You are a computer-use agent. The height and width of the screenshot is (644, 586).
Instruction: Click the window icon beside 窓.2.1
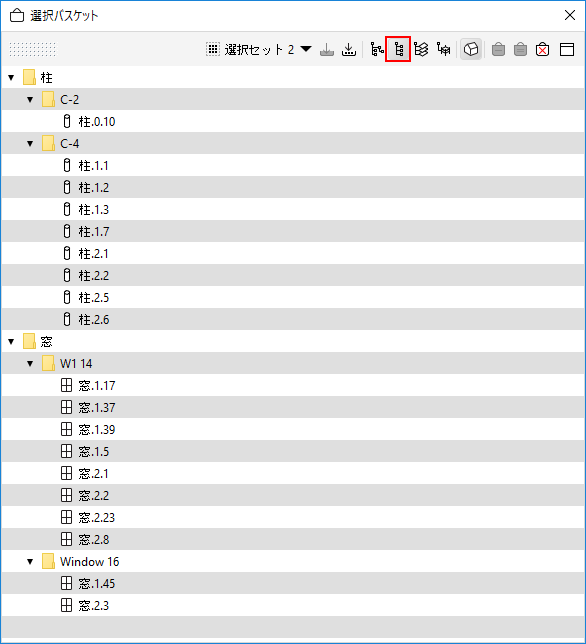click(67, 473)
